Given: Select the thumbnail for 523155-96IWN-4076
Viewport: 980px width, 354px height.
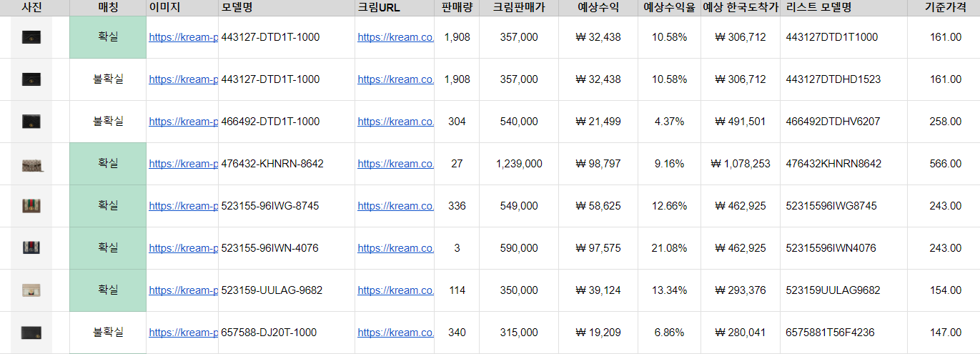Looking at the screenshot, I should pos(31,248).
